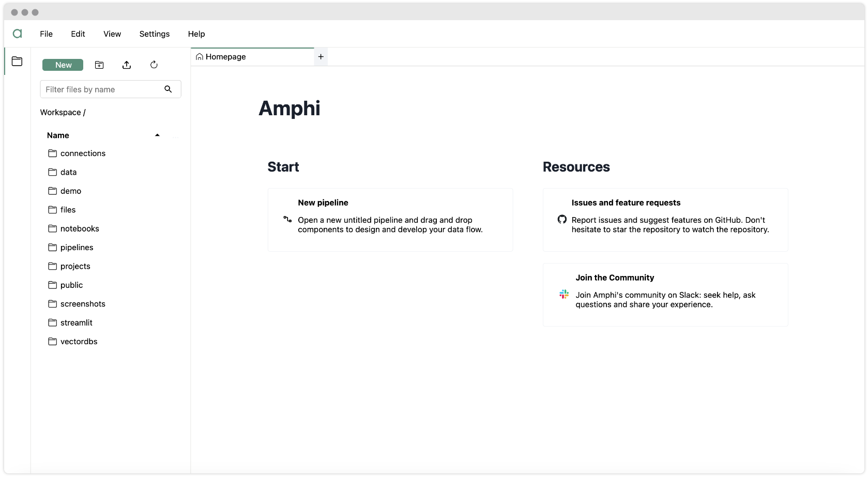868x477 pixels.
Task: Select the connections folder name
Action: pyautogui.click(x=83, y=153)
